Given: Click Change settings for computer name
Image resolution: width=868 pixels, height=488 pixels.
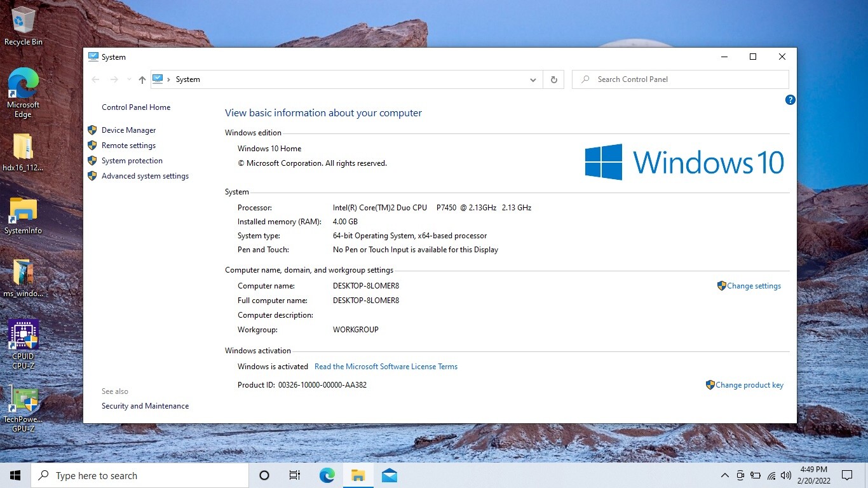Looking at the screenshot, I should coord(754,286).
